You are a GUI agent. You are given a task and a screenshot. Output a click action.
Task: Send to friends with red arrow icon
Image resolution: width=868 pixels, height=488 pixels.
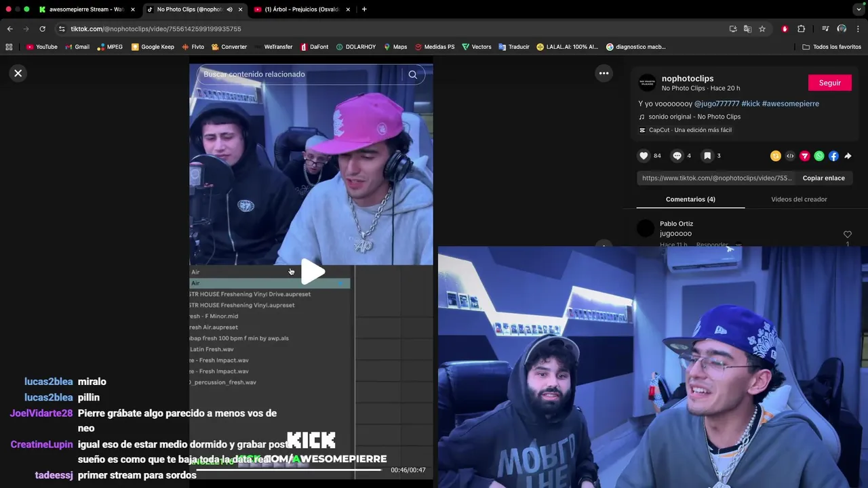(x=805, y=156)
